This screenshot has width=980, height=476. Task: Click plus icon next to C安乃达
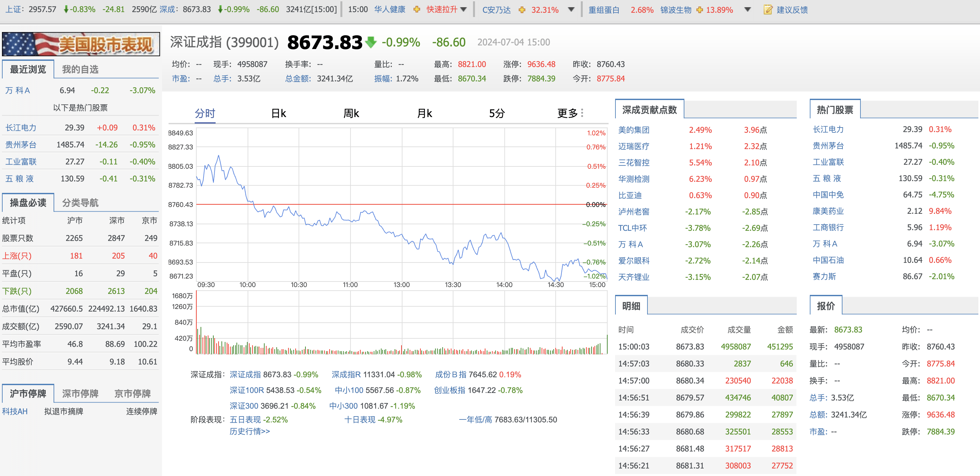point(522,9)
